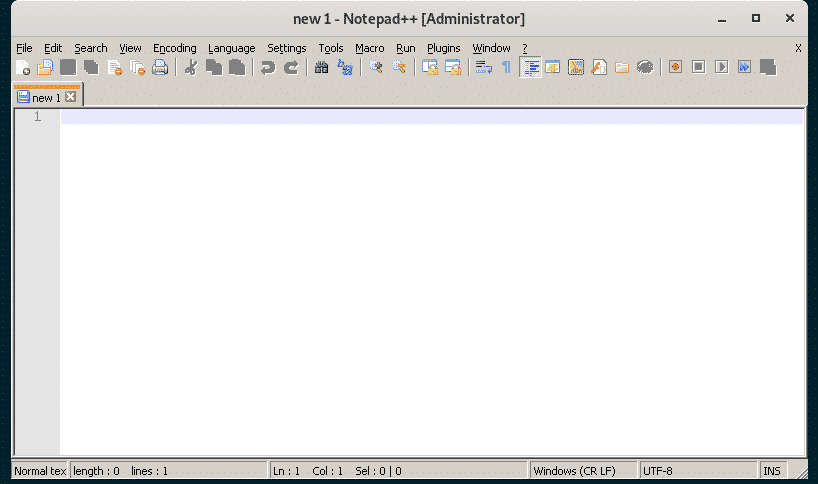
Task: Click the Close document toolbar icon
Action: point(114,67)
